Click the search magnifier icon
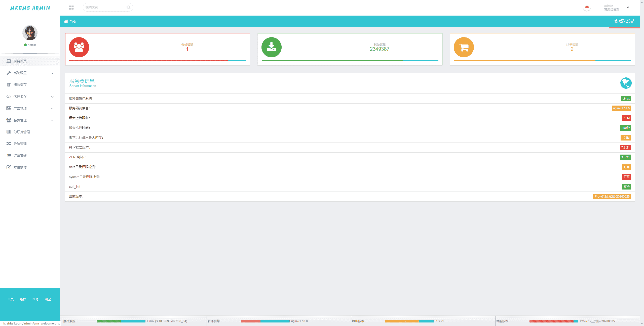Screen dimensions: 644x326 click(128, 7)
